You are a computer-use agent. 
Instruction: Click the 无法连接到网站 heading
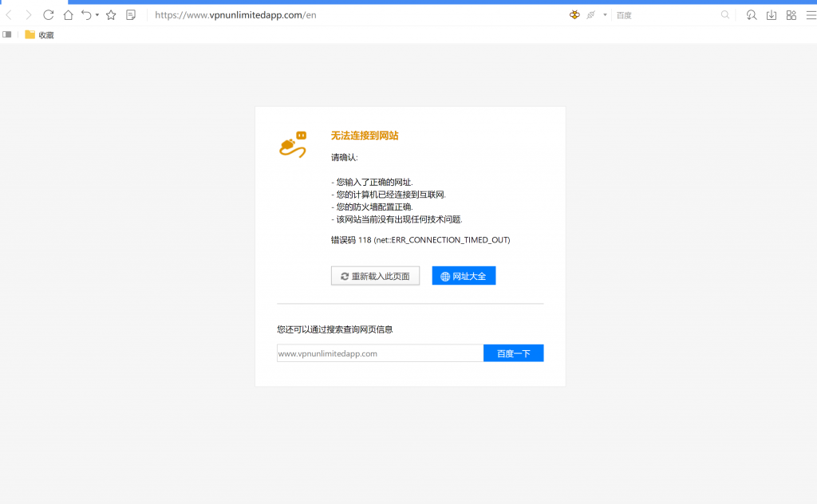coord(365,136)
